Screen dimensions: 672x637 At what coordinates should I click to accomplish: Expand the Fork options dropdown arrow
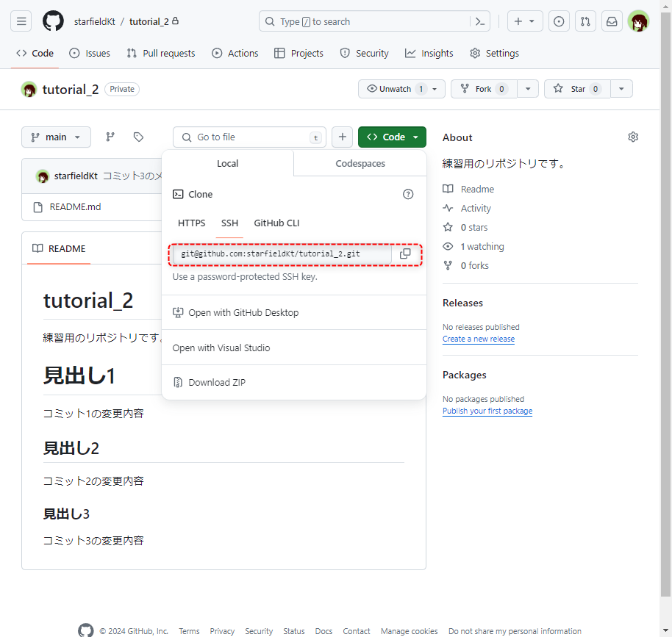[528, 89]
